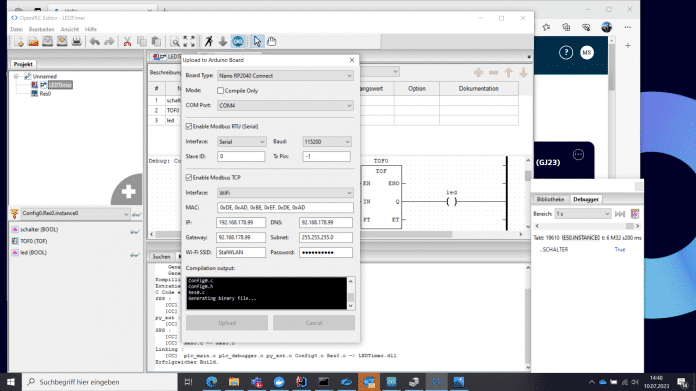Click the Cancel button in dialog

pos(314,323)
